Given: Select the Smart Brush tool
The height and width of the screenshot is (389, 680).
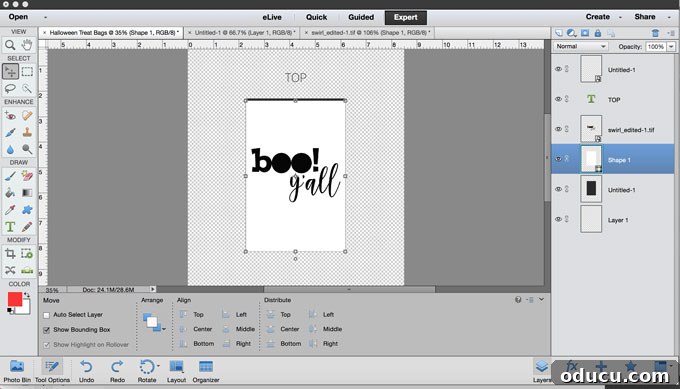Looking at the screenshot, I should coord(10,133).
